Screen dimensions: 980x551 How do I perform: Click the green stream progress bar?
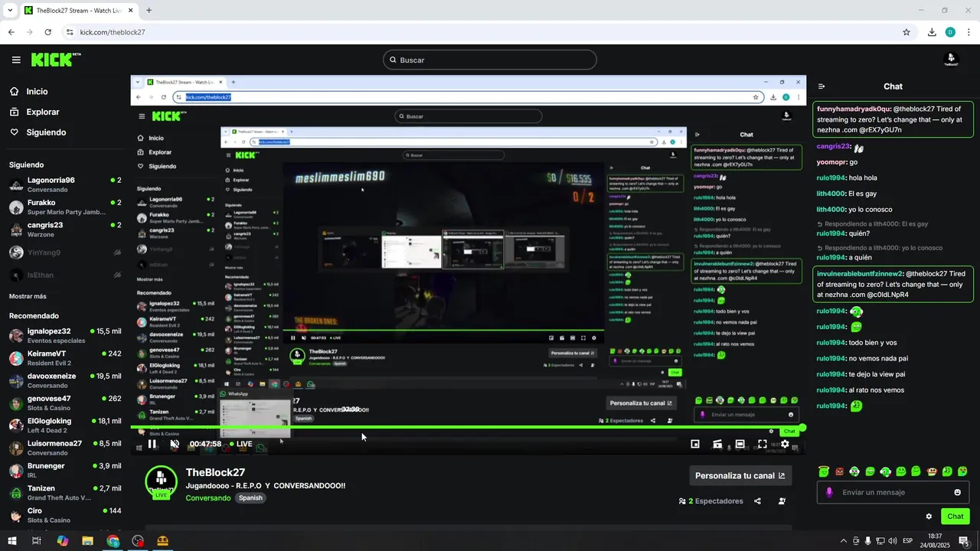(x=467, y=427)
